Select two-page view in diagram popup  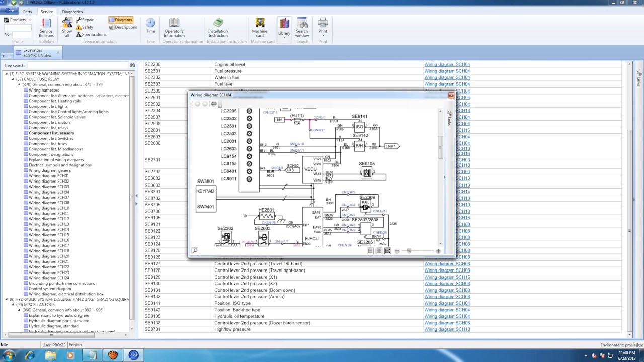click(379, 251)
